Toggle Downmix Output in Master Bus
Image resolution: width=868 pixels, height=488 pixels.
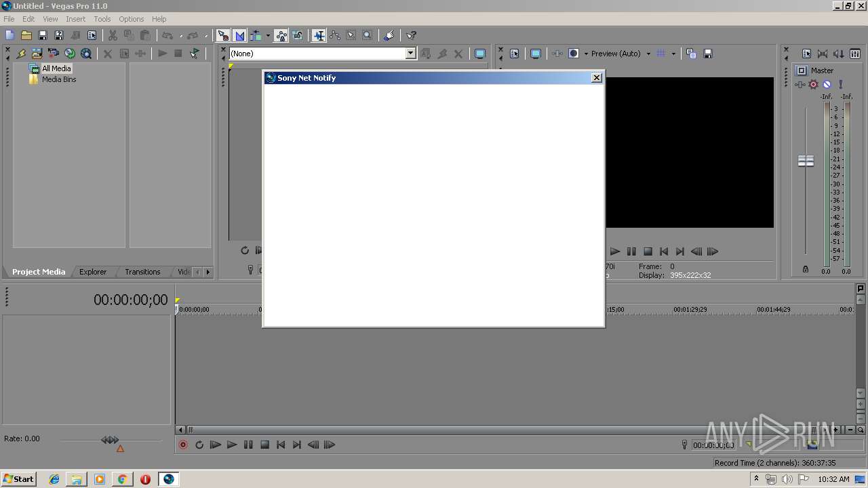823,54
